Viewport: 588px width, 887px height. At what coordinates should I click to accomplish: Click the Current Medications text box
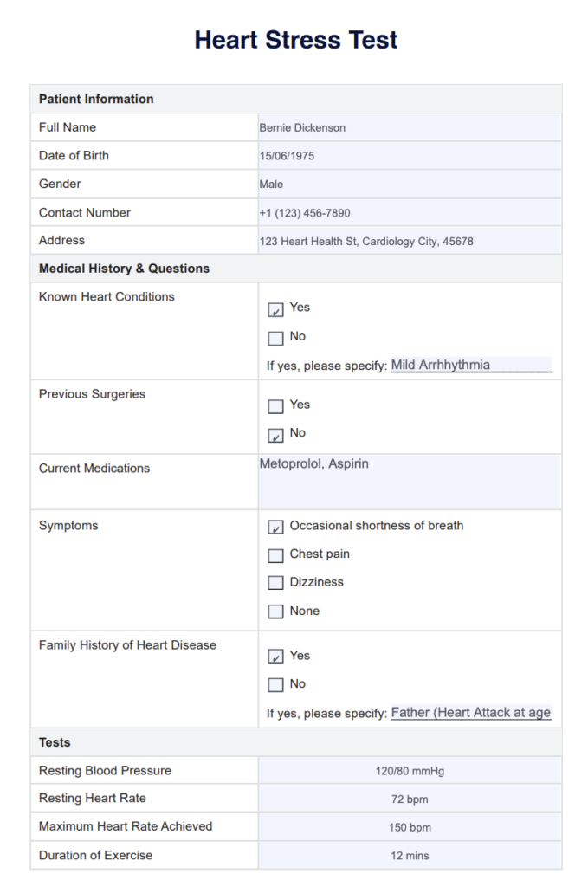tap(410, 482)
